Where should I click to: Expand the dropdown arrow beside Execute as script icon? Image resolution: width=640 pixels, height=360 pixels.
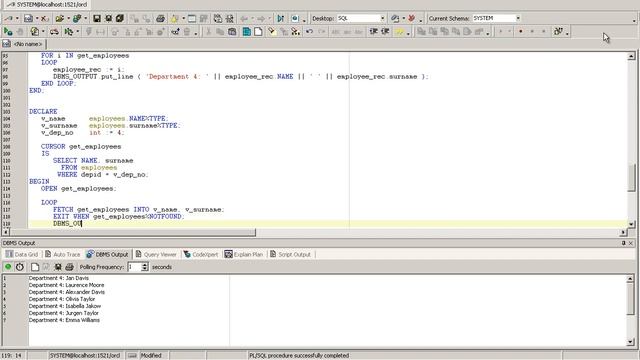coord(43,31)
